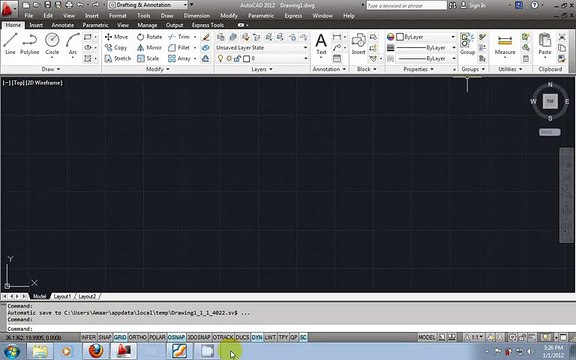This screenshot has width=576, height=360.
Task: Activate the Fillet command
Action: 179,47
